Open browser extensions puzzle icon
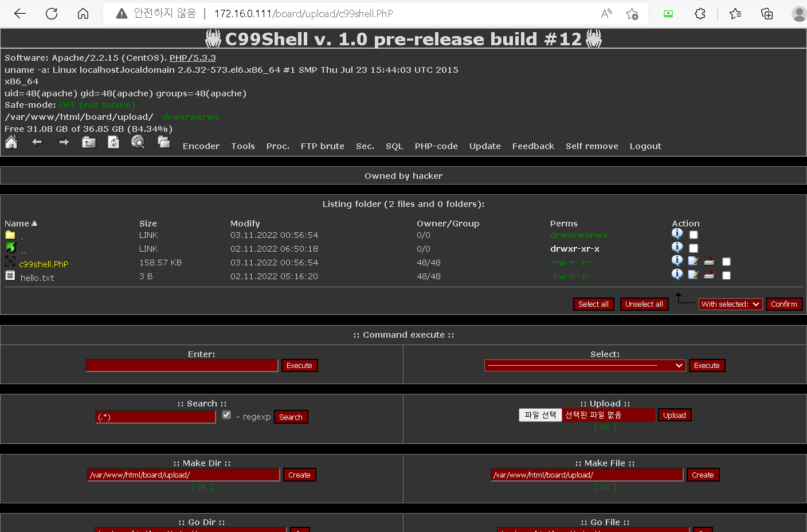Viewport: 807px width, 532px height. click(x=700, y=14)
